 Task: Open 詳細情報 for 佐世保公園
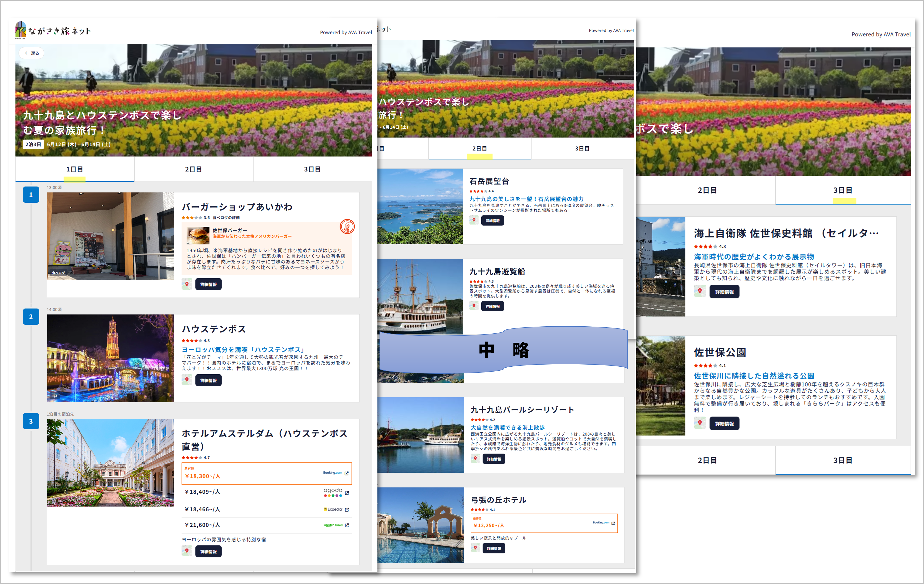[725, 423]
